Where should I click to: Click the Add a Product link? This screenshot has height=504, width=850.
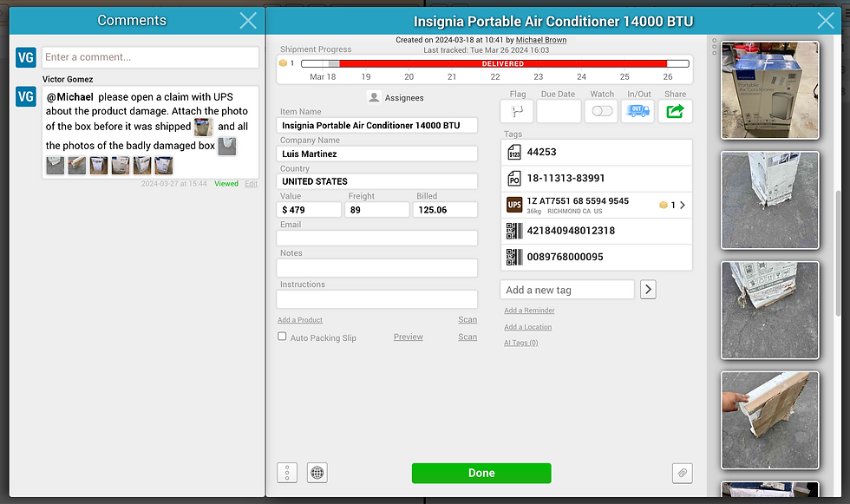click(300, 320)
